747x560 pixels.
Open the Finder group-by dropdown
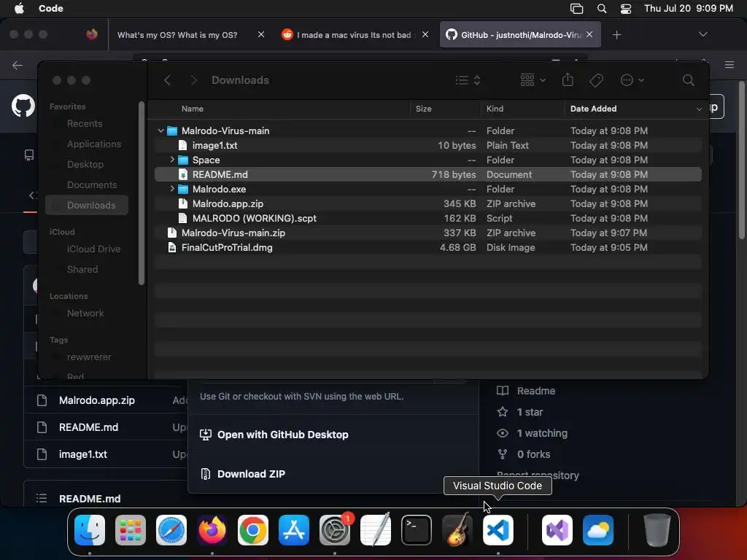[533, 79]
